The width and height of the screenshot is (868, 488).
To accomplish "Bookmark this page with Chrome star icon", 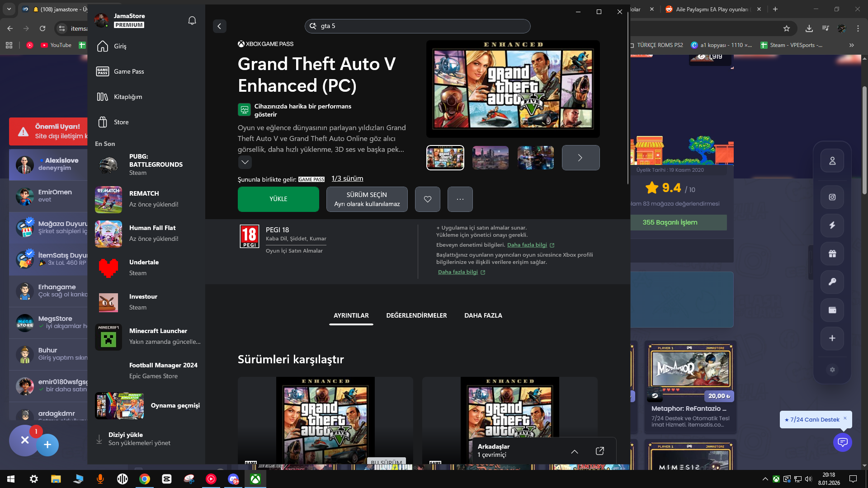I will [787, 28].
